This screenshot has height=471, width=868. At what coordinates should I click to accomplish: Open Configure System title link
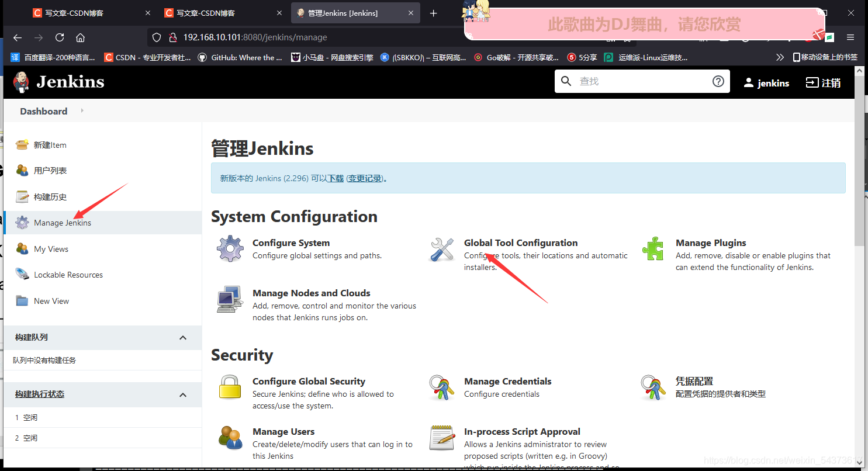coord(291,243)
